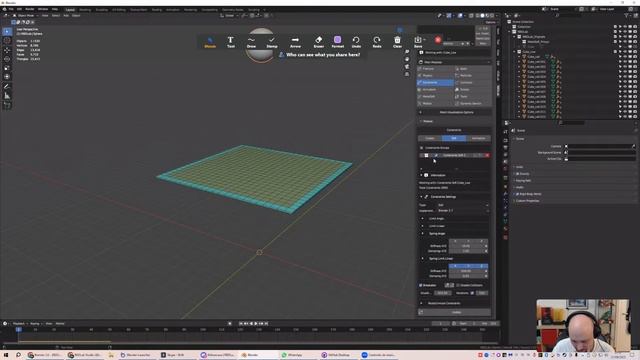Collapse the Information section

point(421,175)
